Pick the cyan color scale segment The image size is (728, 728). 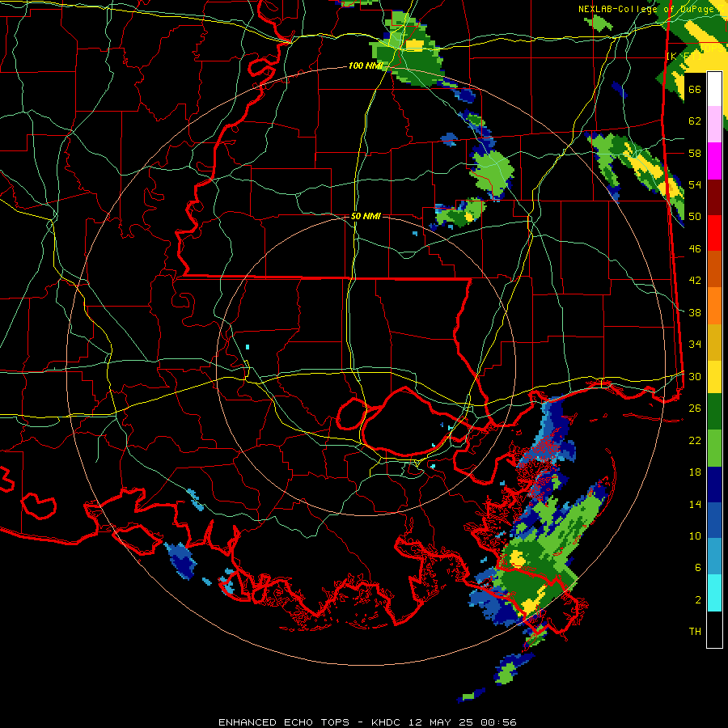pyautogui.click(x=714, y=594)
